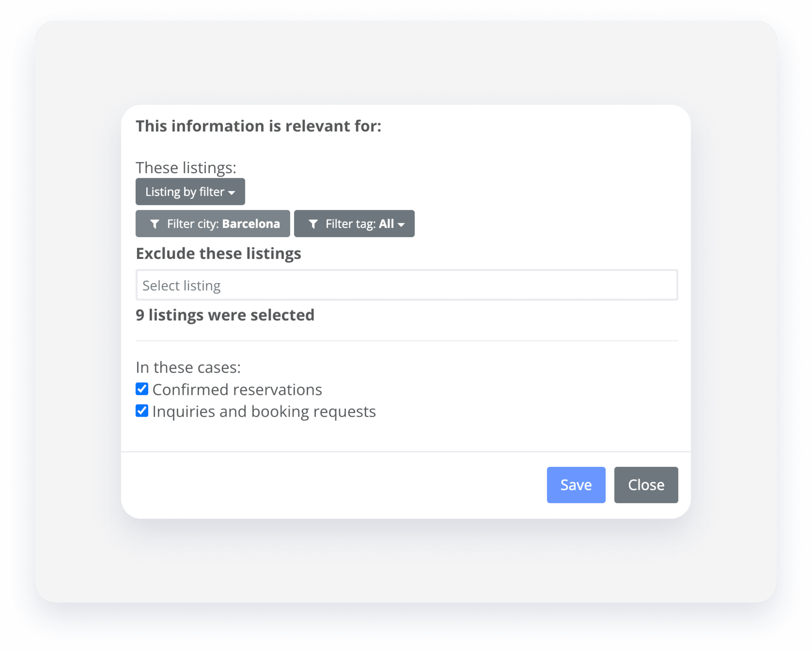Screen dimensions: 812x652
Task: Click the '9 listings were selected' text
Action: 225,315
